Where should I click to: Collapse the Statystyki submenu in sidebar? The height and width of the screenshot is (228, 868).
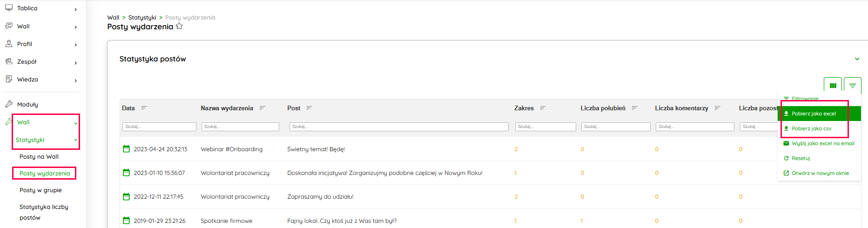tap(75, 140)
